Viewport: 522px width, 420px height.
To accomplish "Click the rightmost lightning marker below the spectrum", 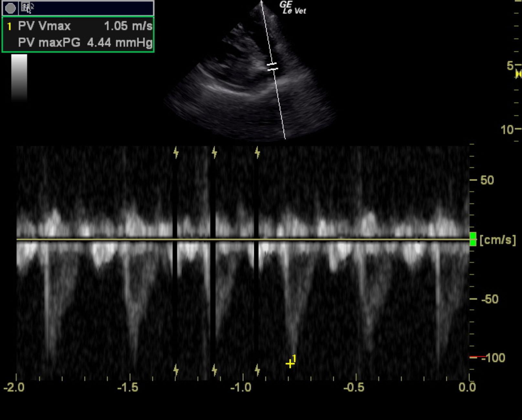I will click(257, 370).
